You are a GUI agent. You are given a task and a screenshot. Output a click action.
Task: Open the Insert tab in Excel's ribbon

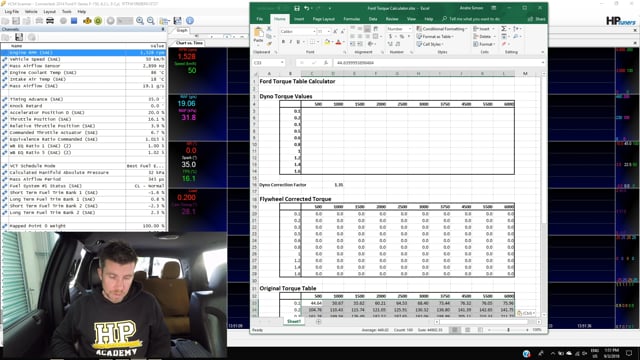click(299, 19)
